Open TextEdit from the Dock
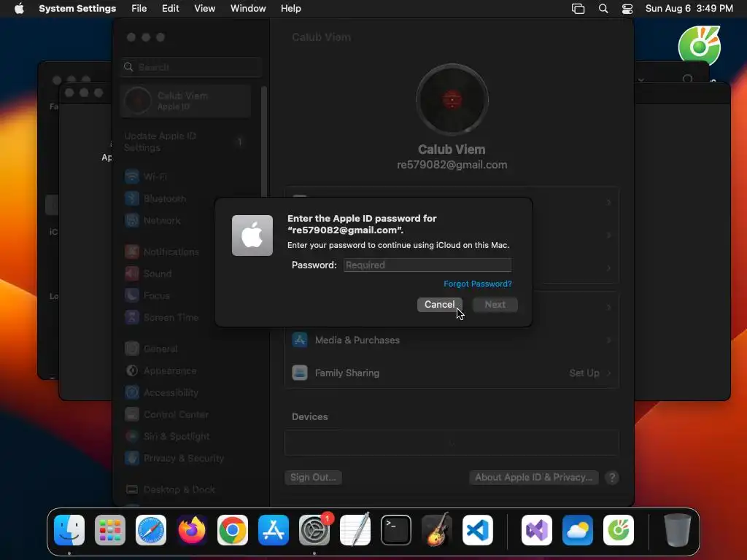 [355, 530]
